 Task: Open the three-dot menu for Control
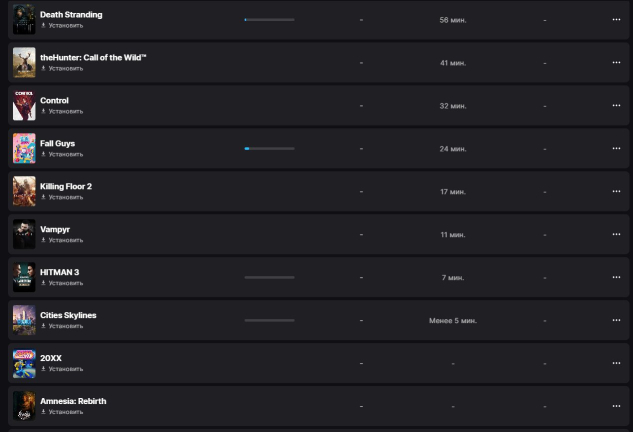616,105
